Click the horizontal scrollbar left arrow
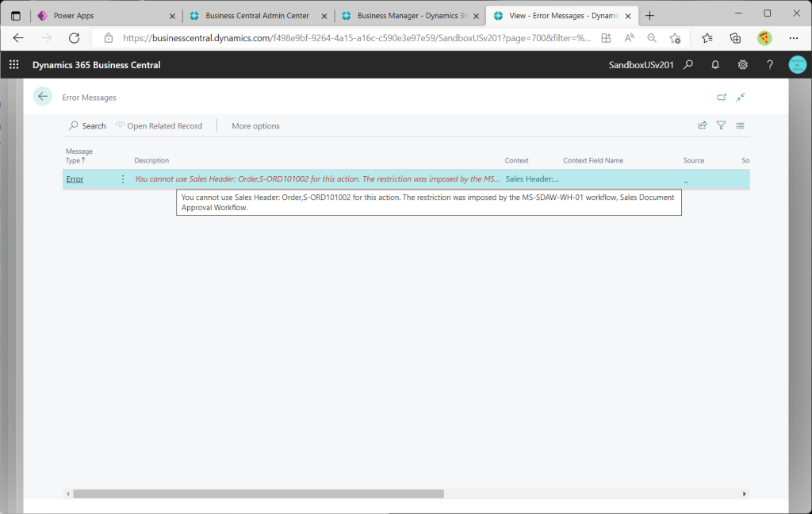The image size is (812, 514). pyautogui.click(x=68, y=494)
